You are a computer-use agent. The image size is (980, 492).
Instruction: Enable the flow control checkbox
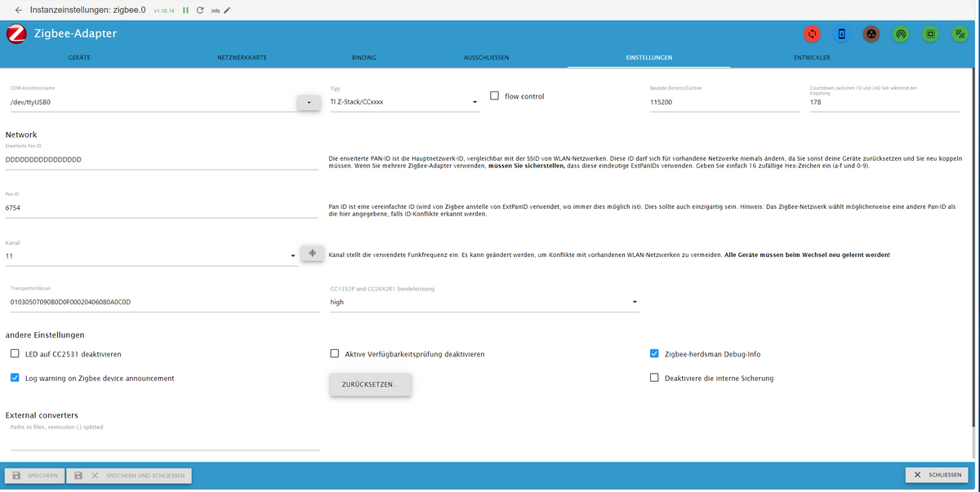(x=494, y=95)
